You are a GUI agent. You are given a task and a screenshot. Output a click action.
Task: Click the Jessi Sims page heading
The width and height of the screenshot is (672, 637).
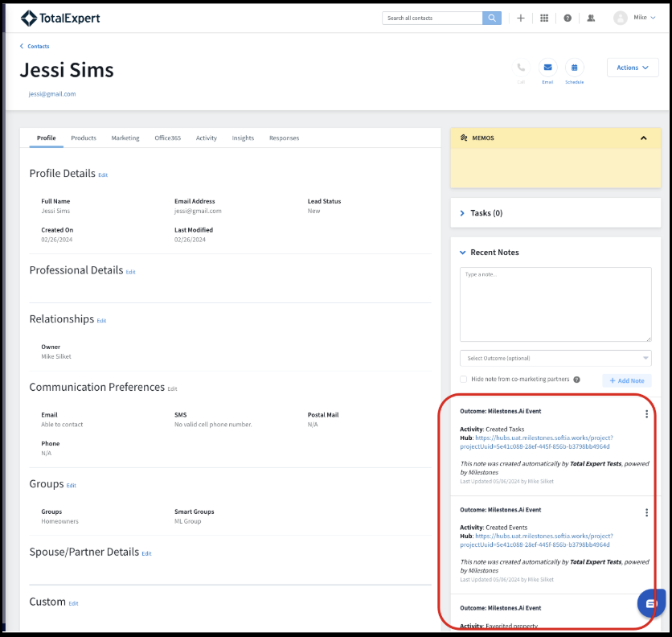pos(67,70)
